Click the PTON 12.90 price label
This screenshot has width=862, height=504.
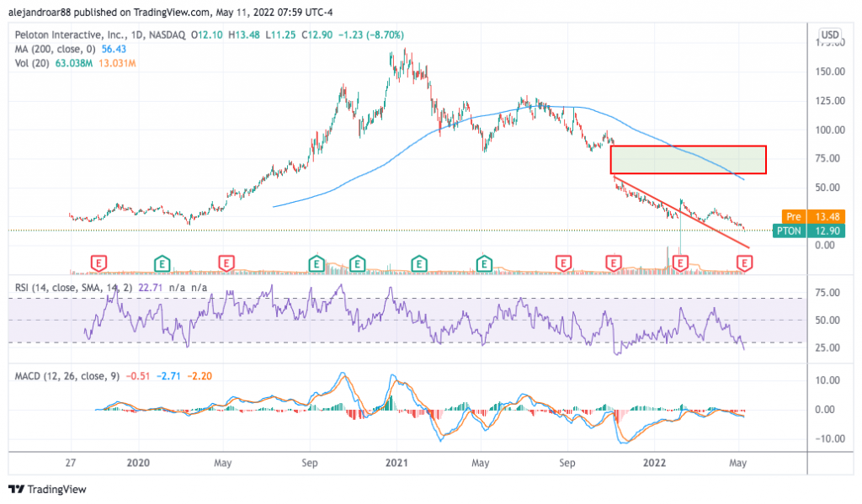tap(809, 231)
